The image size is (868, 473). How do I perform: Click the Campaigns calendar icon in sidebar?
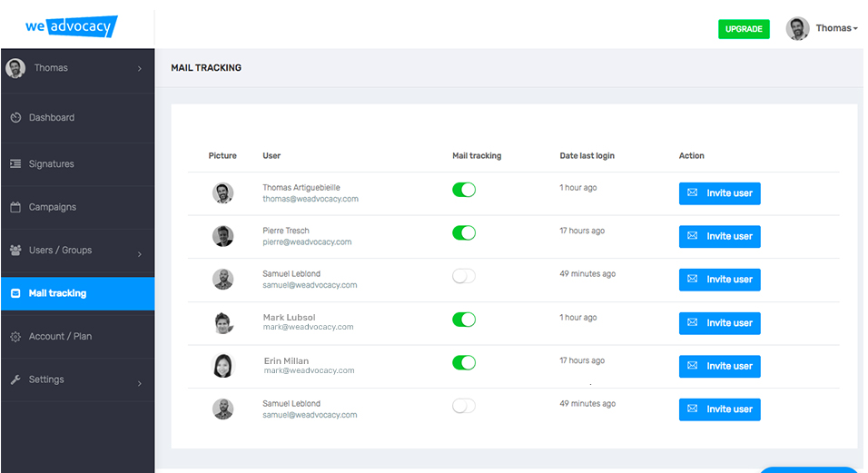(x=15, y=207)
